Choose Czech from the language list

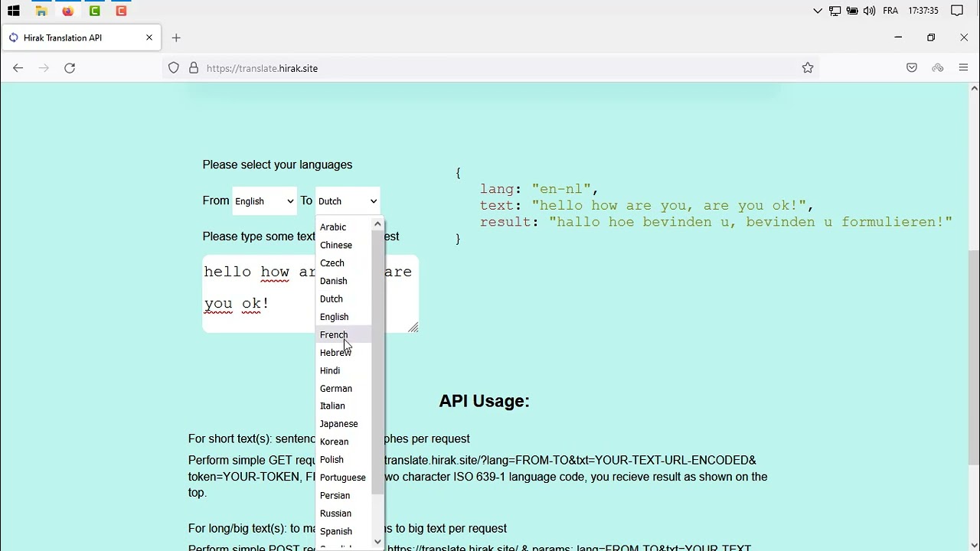(344, 263)
